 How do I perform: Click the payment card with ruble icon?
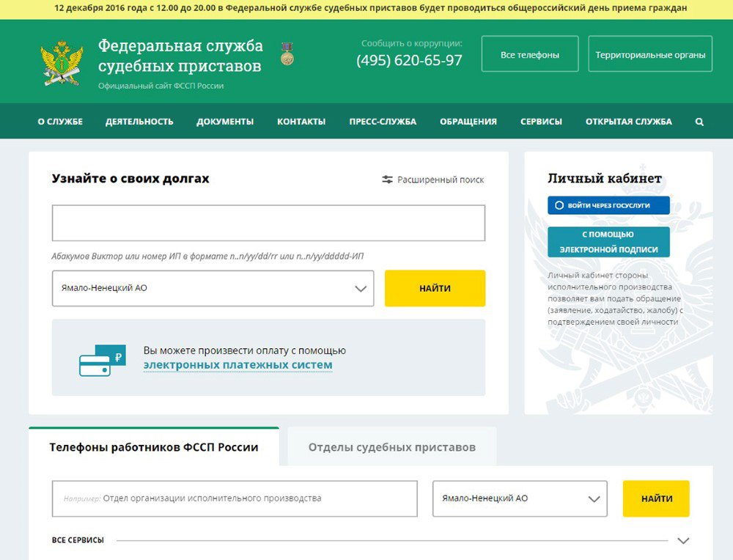102,360
